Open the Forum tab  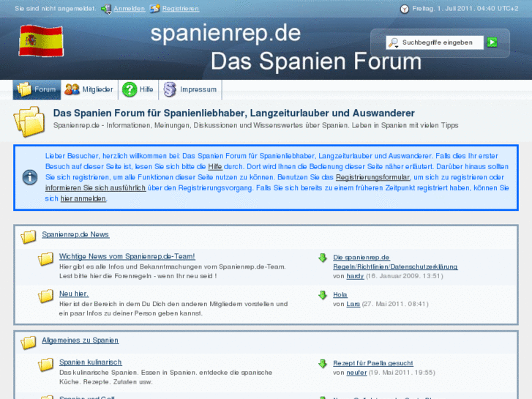(37, 89)
